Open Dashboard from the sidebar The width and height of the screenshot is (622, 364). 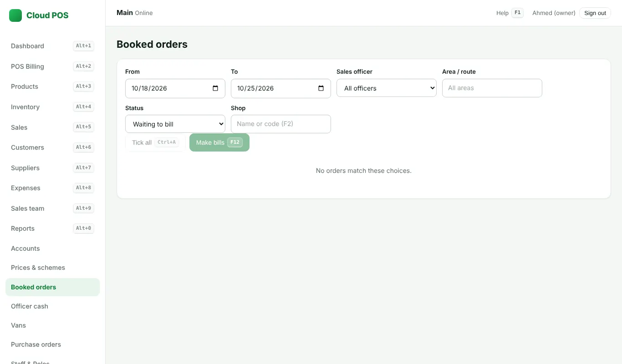pos(52,46)
